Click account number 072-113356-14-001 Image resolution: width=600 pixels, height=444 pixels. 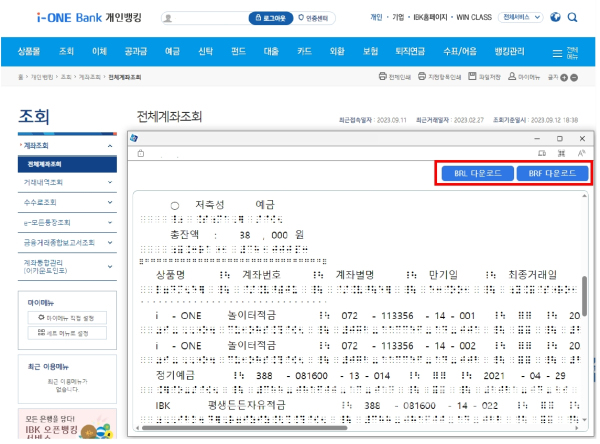coord(408,316)
